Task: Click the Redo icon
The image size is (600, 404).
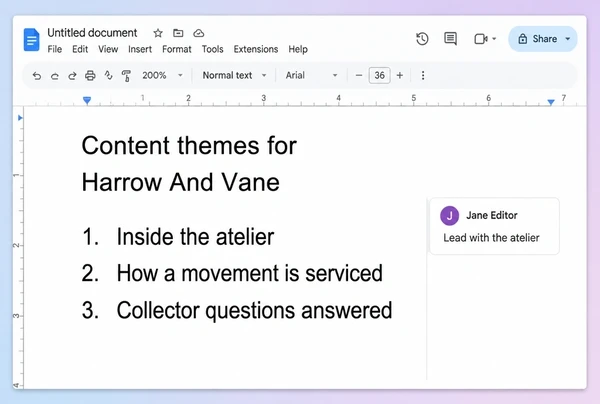Action: [72, 76]
